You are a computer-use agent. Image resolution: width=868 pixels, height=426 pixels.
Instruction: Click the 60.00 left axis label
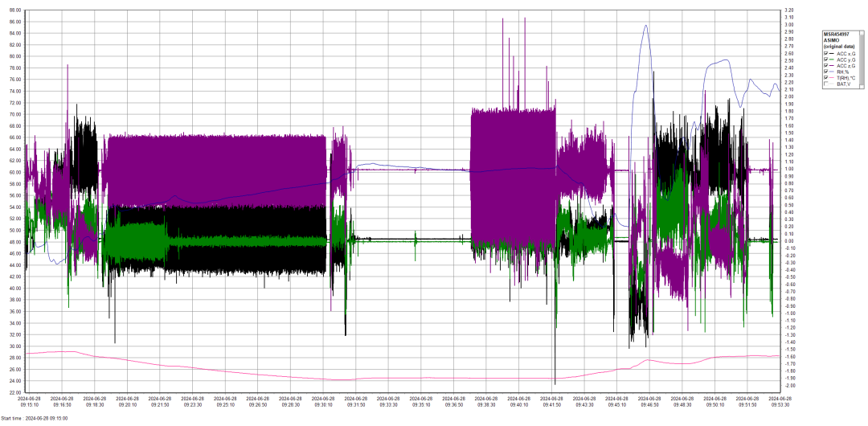[x=14, y=172]
